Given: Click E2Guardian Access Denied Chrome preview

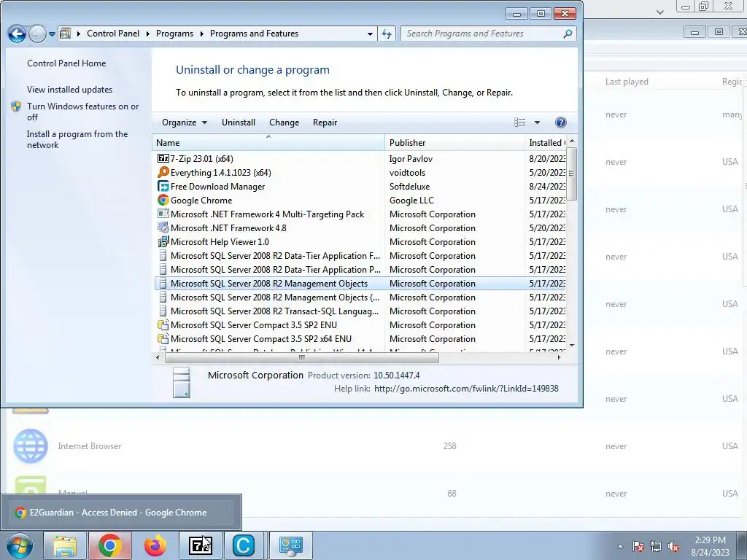Looking at the screenshot, I should pyautogui.click(x=121, y=513).
